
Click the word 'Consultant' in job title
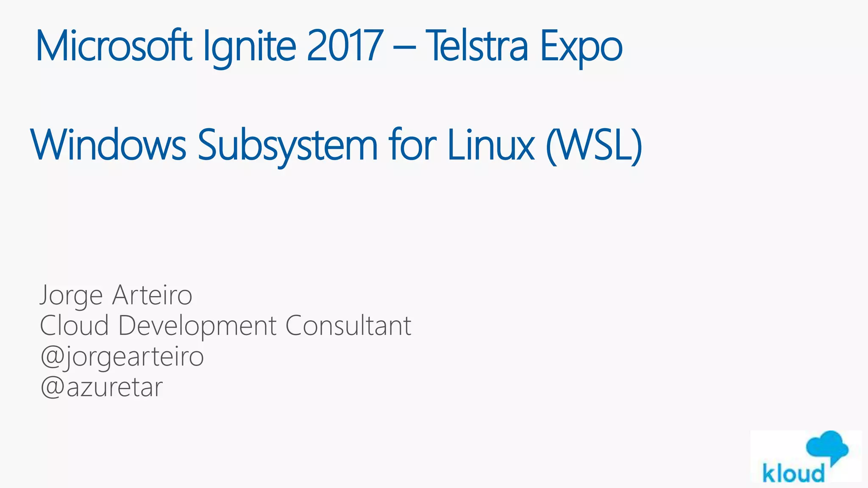tap(348, 325)
